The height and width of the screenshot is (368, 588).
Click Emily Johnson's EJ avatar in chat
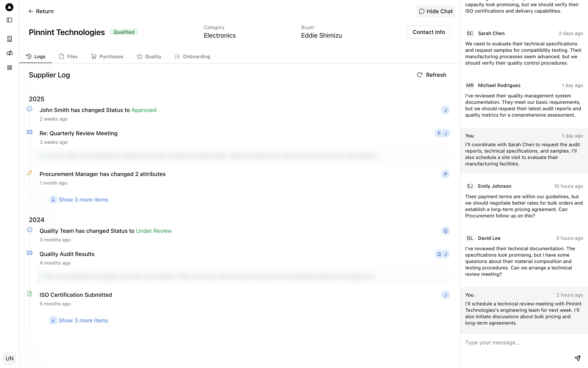[470, 186]
